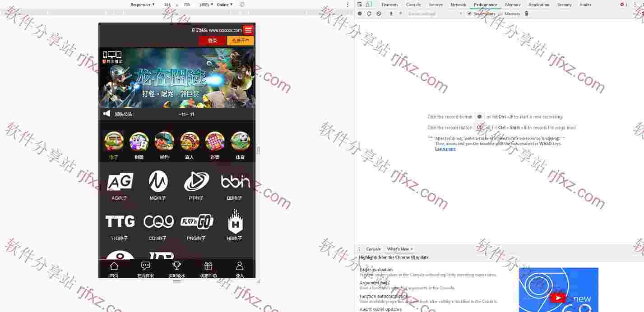Image resolution: width=644 pixels, height=312 pixels.
Task: Toggle the Memory checkbox in Performance toolbar
Action: [501, 14]
